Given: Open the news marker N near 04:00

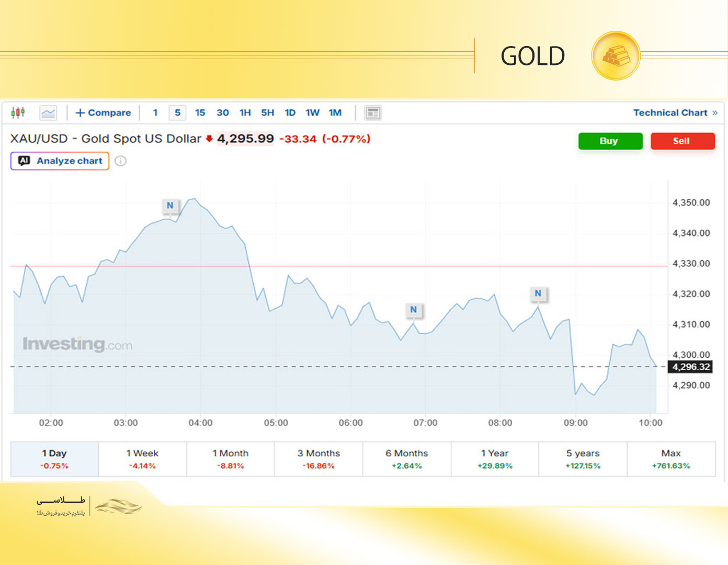Looking at the screenshot, I should (170, 206).
